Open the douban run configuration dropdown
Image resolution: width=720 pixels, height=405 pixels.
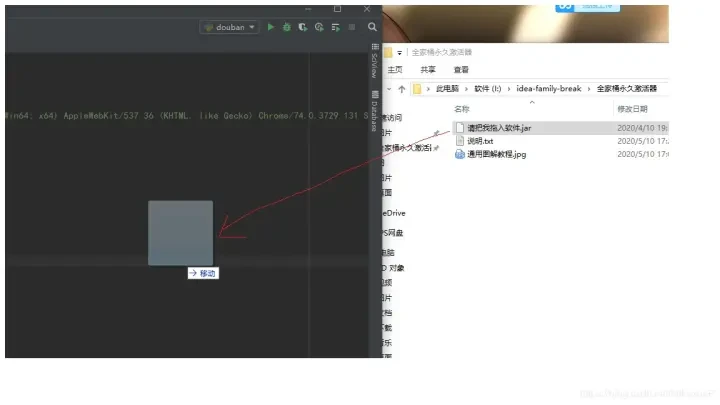click(230, 27)
